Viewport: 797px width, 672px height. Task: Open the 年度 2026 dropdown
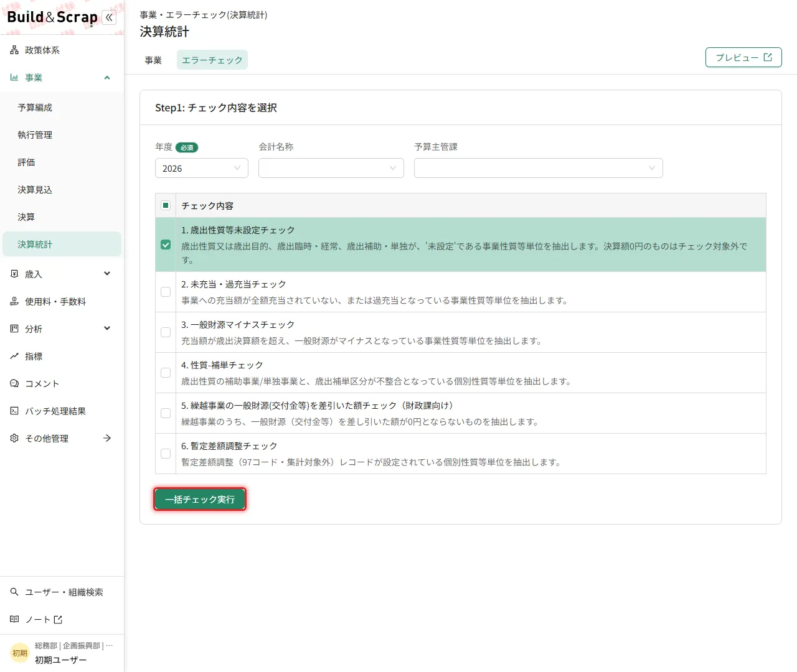pyautogui.click(x=202, y=168)
